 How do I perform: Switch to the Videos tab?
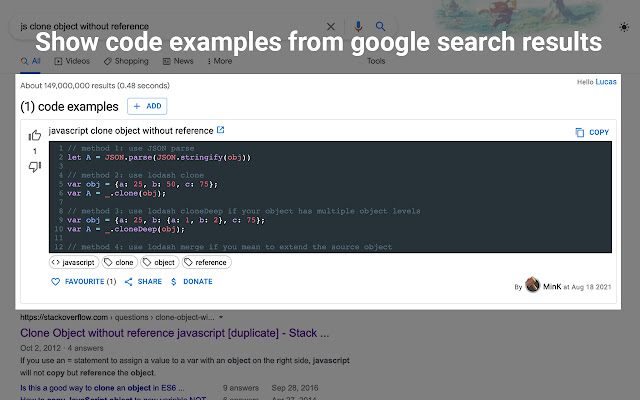click(72, 61)
